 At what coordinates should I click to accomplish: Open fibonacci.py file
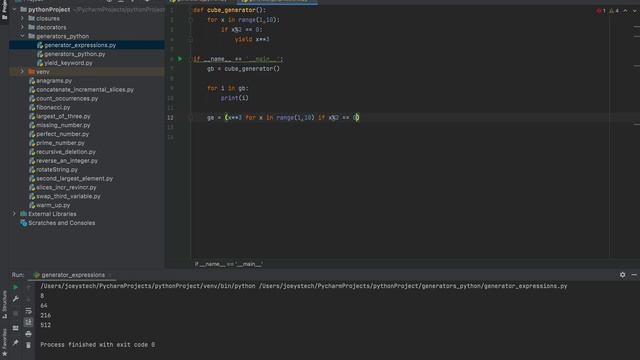coord(53,107)
